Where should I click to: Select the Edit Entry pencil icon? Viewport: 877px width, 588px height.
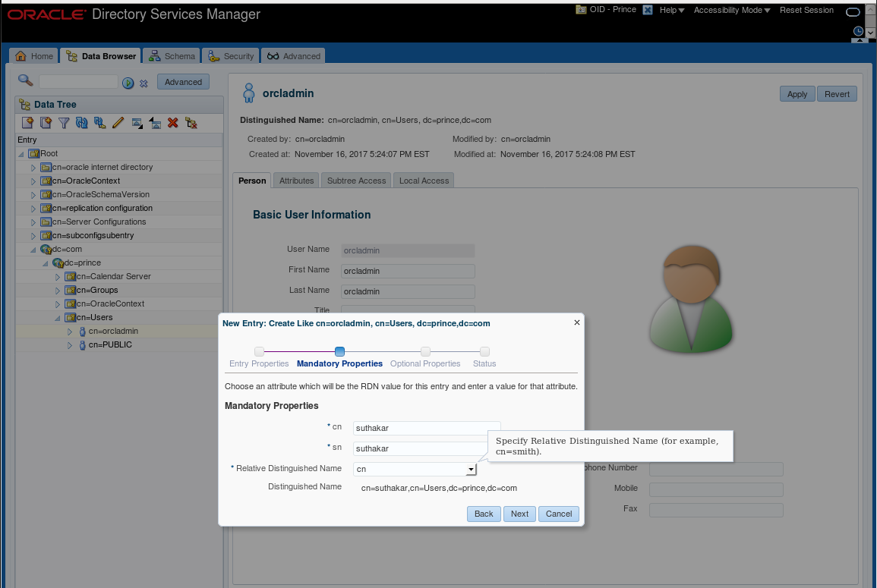tap(118, 122)
